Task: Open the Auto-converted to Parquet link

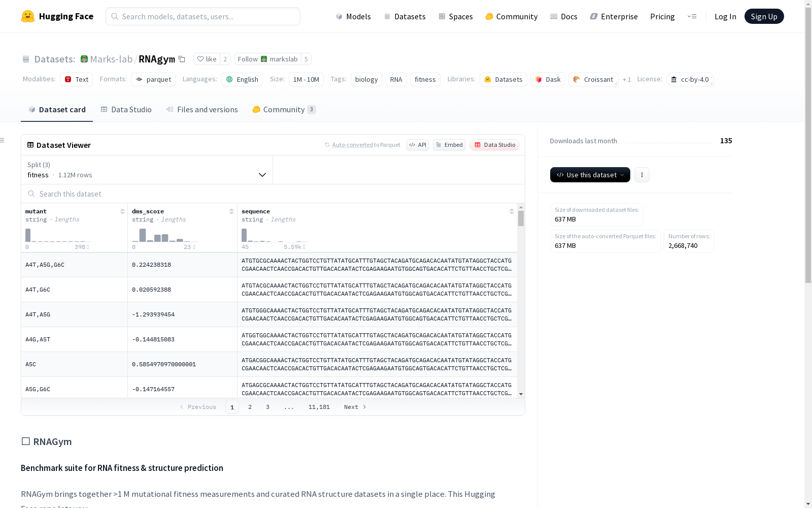Action: (362, 145)
